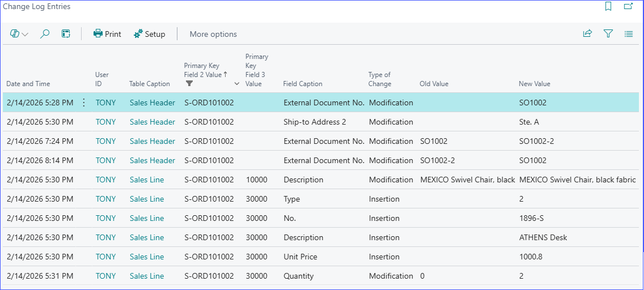
Task: Open the analysis mode icon
Action: click(x=66, y=34)
